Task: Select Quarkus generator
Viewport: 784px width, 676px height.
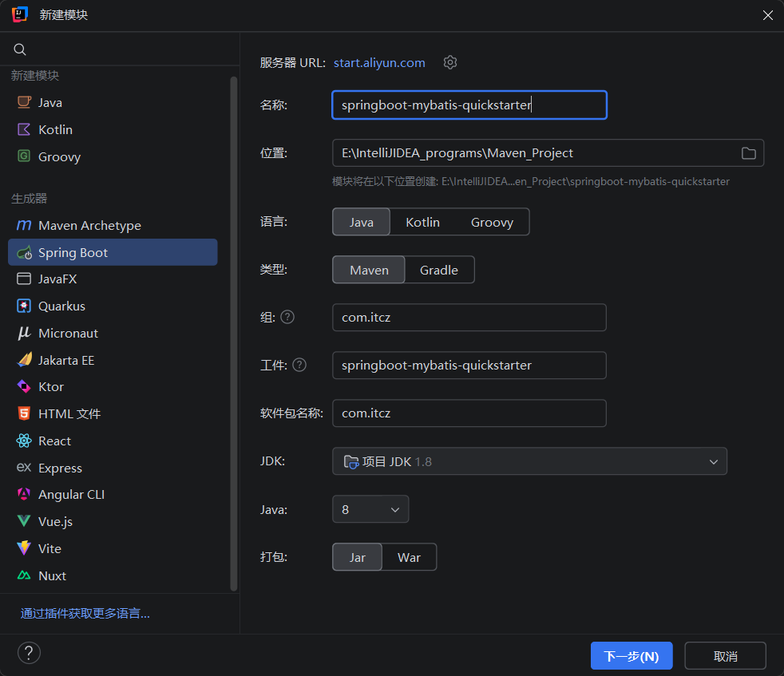Action: [113, 306]
